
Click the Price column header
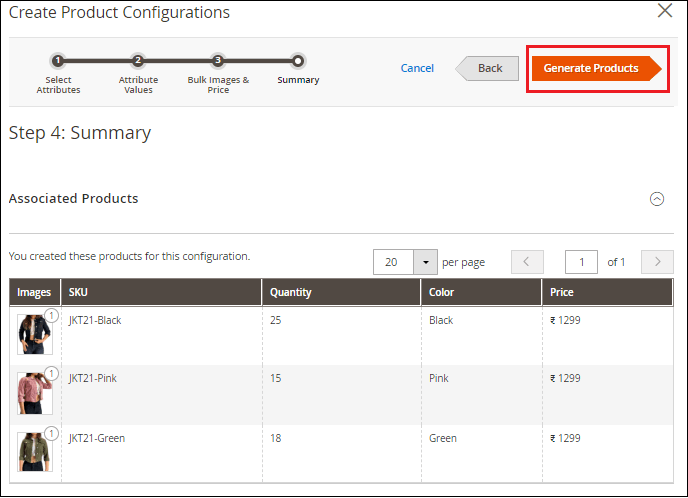(x=607, y=292)
